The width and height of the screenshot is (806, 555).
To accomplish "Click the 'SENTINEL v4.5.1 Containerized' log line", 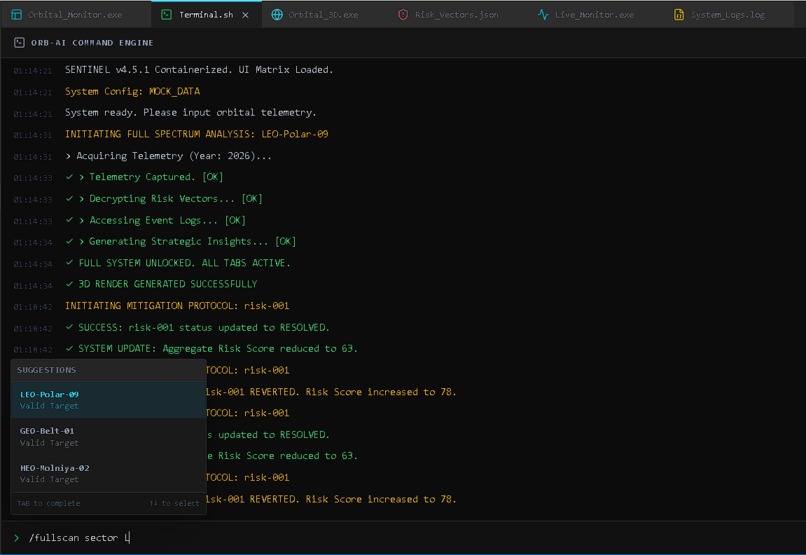I will tap(199, 69).
